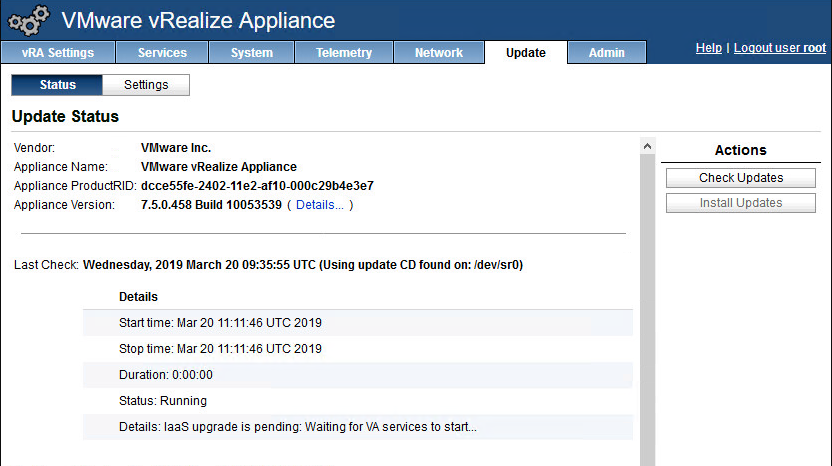The height and width of the screenshot is (466, 832).
Task: Open the System tab
Action: [x=252, y=53]
